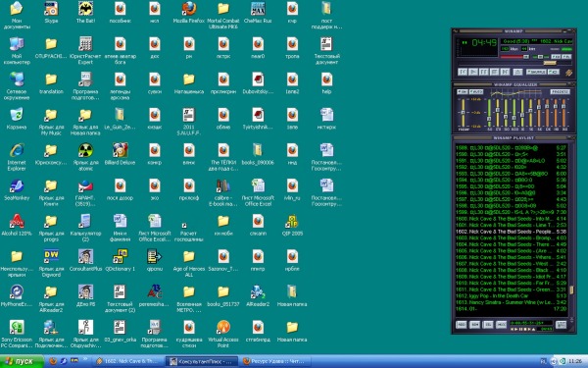Open the calibre E-book management icon
The height and width of the screenshot is (368, 588).
tap(223, 192)
